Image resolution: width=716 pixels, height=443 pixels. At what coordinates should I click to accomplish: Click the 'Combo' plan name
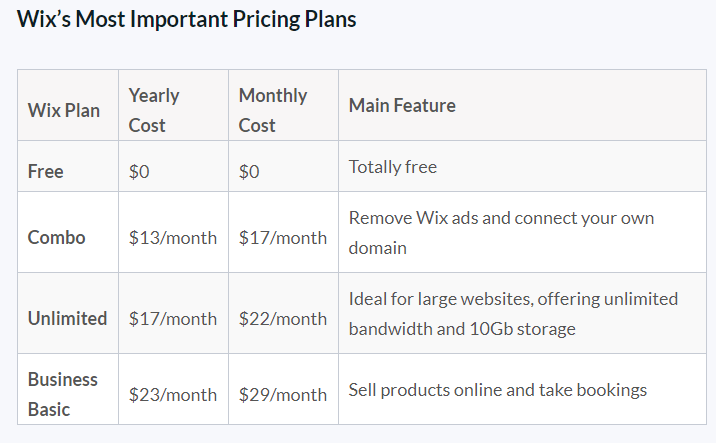(x=57, y=237)
